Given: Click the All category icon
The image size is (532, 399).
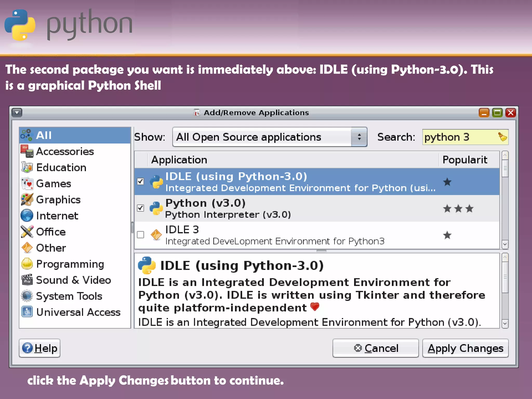Looking at the screenshot, I should pyautogui.click(x=26, y=135).
